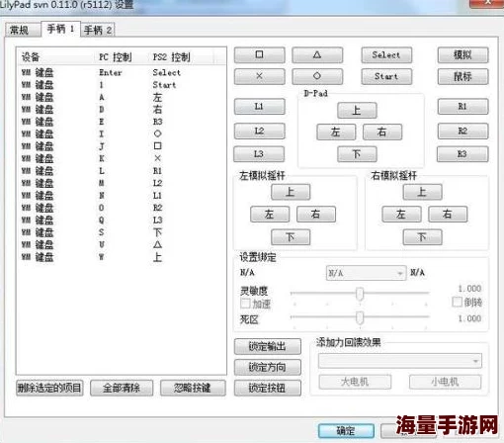Click 左模拟摇杆 右 (right) button
504x443 pixels.
316,215
